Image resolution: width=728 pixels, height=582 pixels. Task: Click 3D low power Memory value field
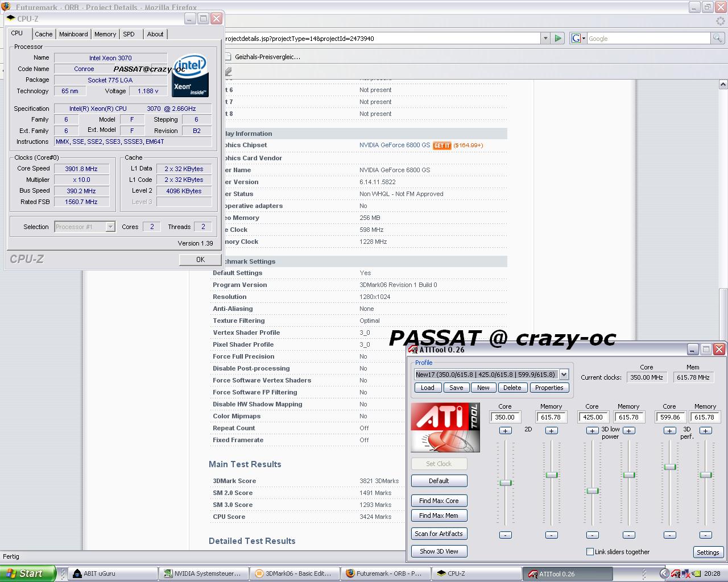click(x=628, y=417)
